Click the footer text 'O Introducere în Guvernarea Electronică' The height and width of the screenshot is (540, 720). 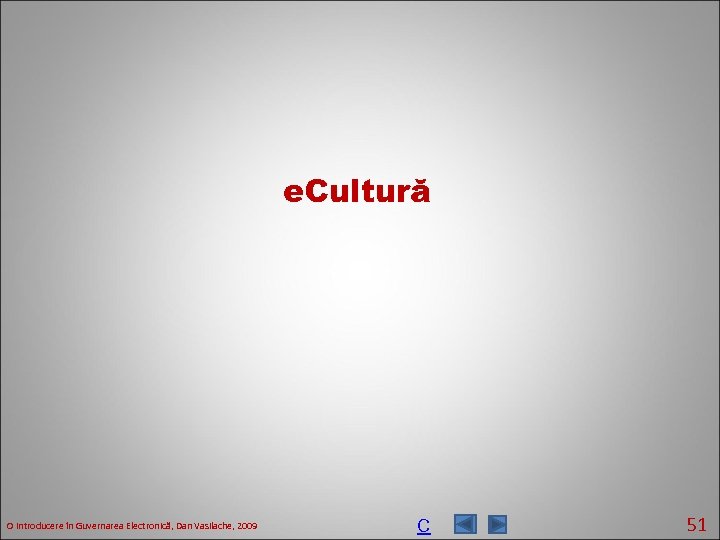click(89, 526)
